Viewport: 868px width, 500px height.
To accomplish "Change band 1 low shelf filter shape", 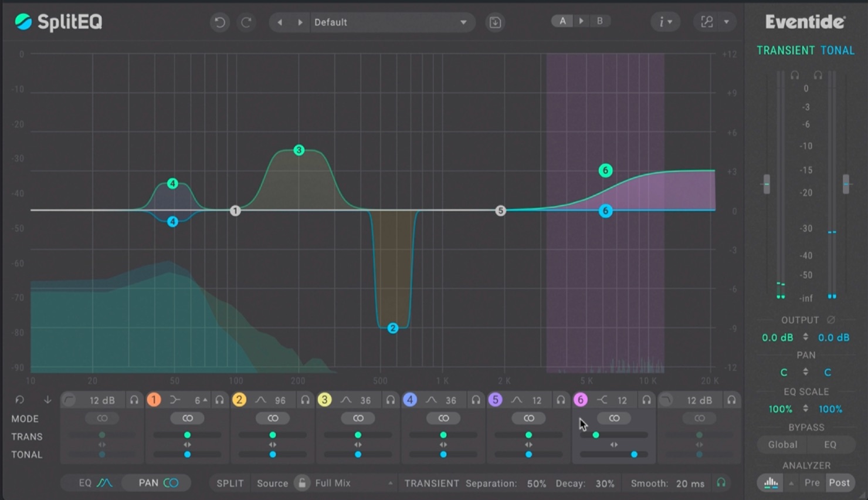I will click(175, 400).
